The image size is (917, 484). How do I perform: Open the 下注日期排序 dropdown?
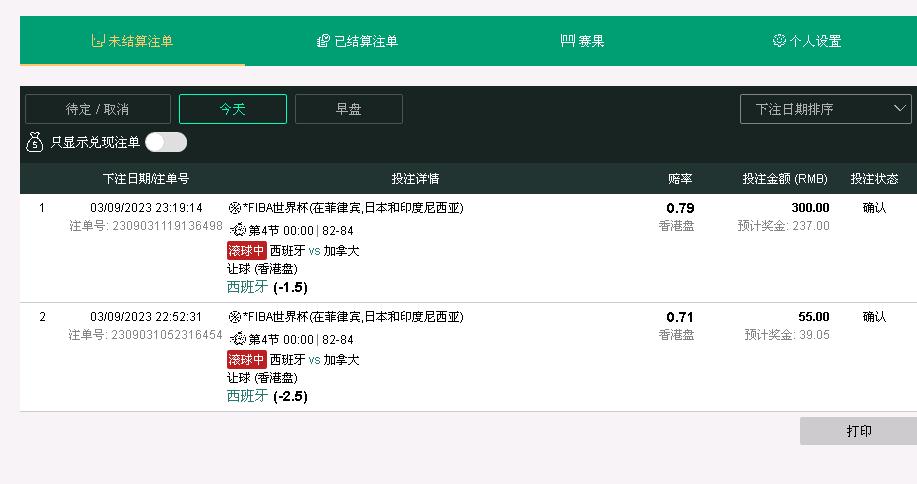tap(825, 109)
